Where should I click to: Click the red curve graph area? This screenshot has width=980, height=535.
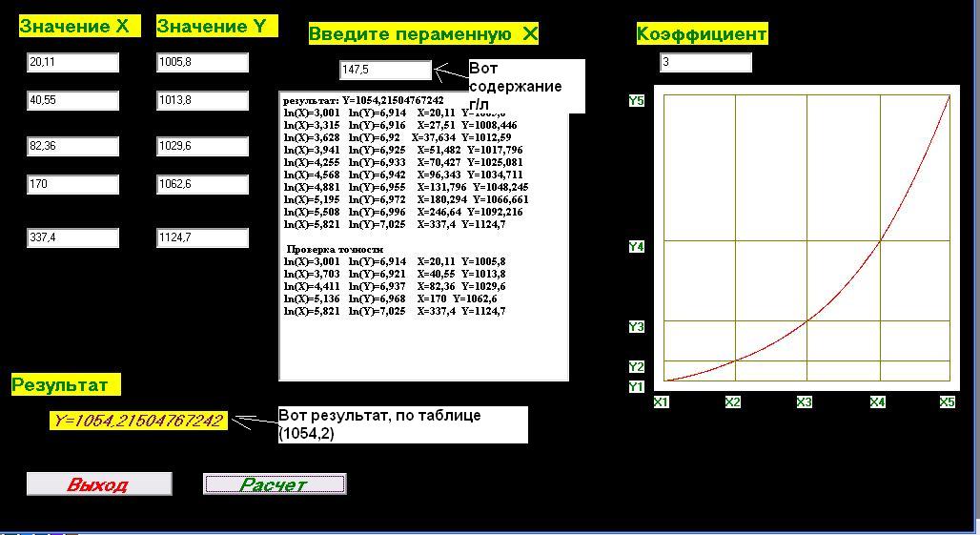coord(806,238)
